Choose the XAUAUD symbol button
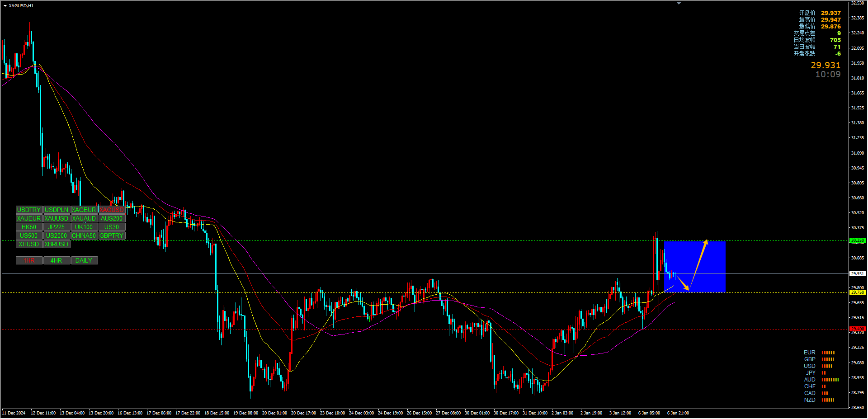This screenshot has height=419, width=868. point(84,219)
